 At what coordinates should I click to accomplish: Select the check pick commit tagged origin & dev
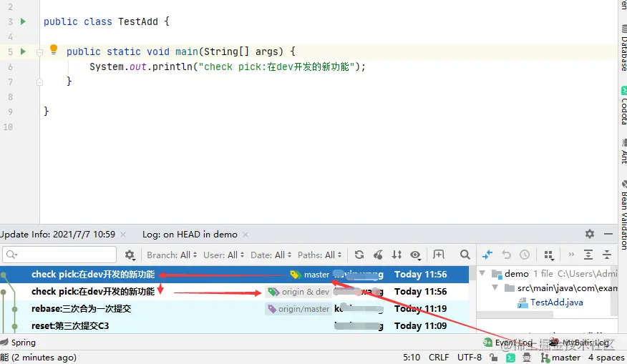tap(234, 292)
